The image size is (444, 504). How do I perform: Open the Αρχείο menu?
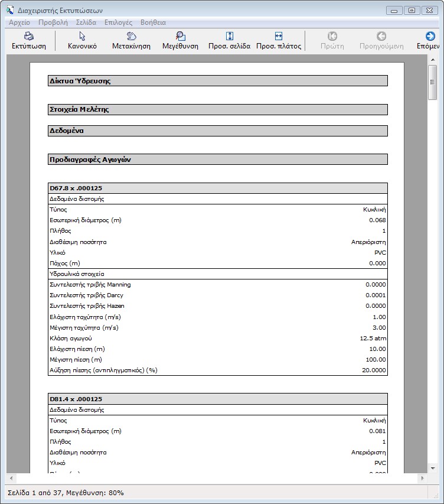[x=19, y=22]
